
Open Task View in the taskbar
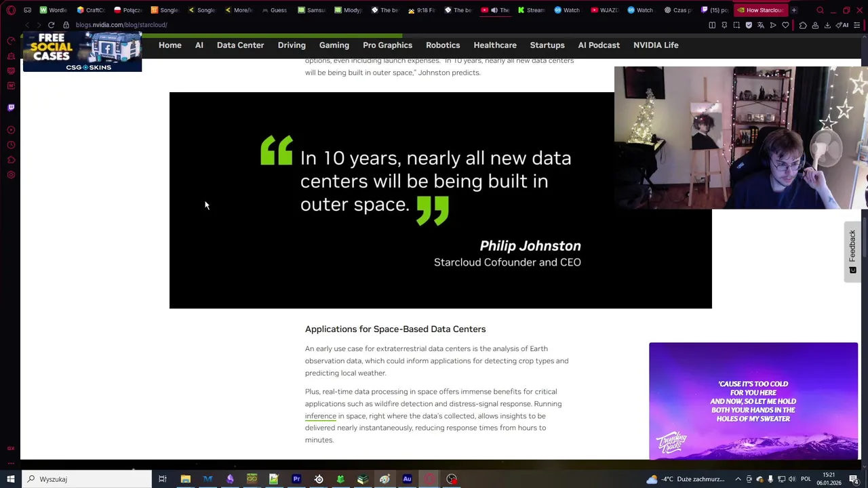[x=163, y=479]
